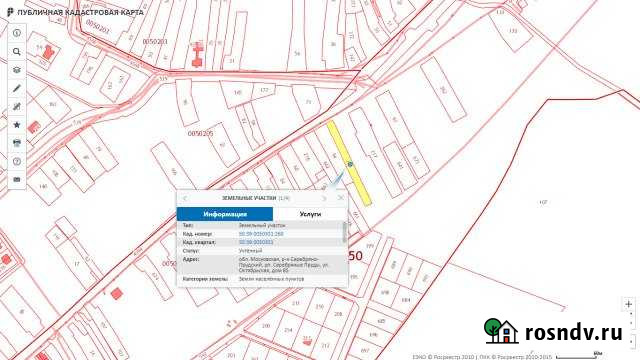This screenshot has height=360, width=640.
Task: Go to next parcel result arrow
Action: (324, 198)
